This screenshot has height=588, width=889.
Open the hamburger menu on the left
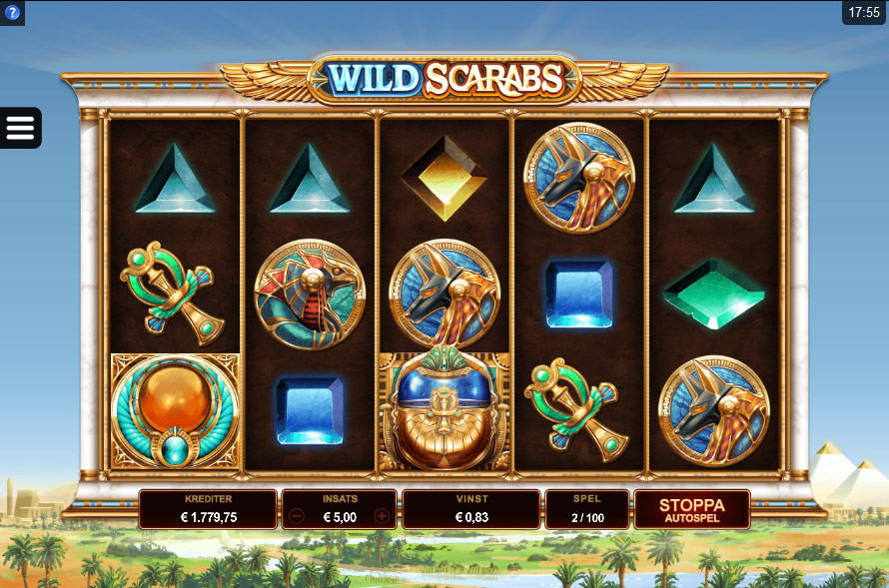(x=20, y=128)
